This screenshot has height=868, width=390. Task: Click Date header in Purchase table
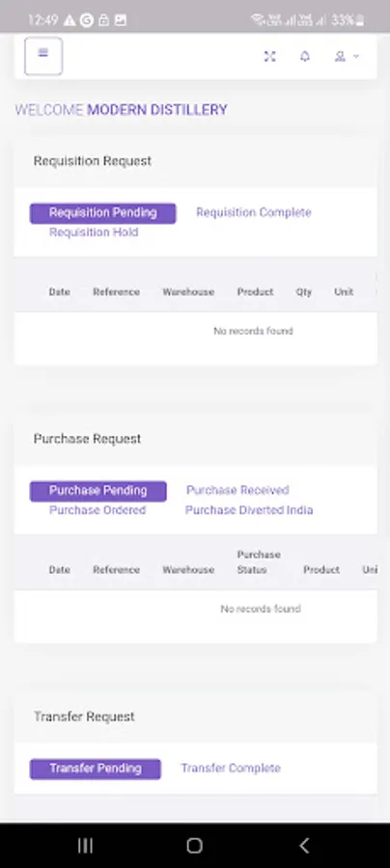tap(59, 570)
